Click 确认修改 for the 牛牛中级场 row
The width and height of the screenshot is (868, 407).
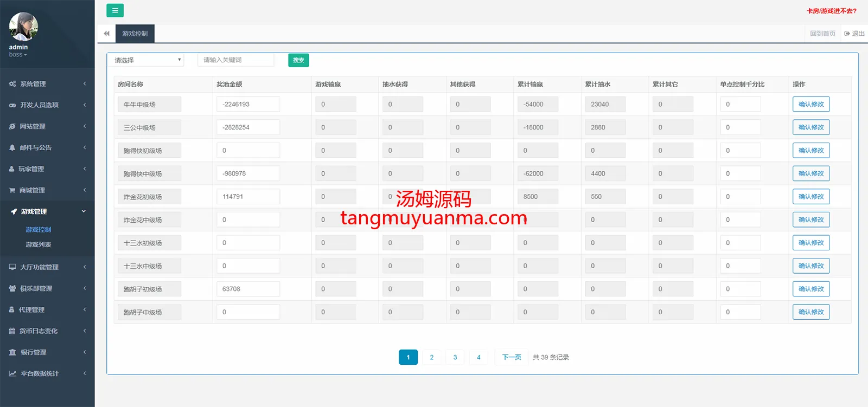point(810,104)
